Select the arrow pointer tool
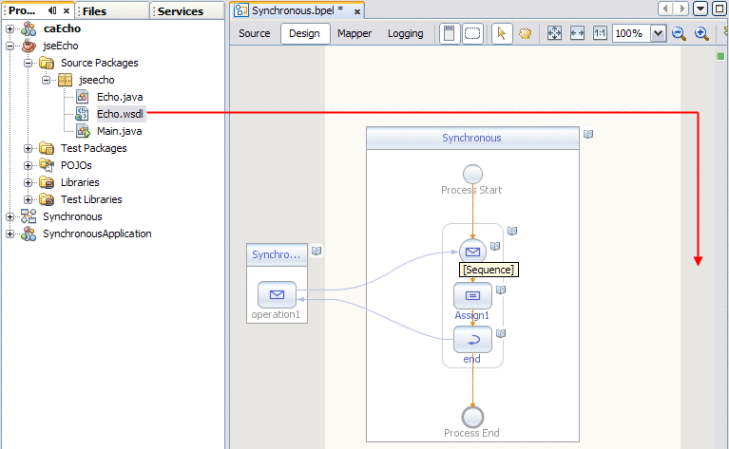 tap(501, 33)
